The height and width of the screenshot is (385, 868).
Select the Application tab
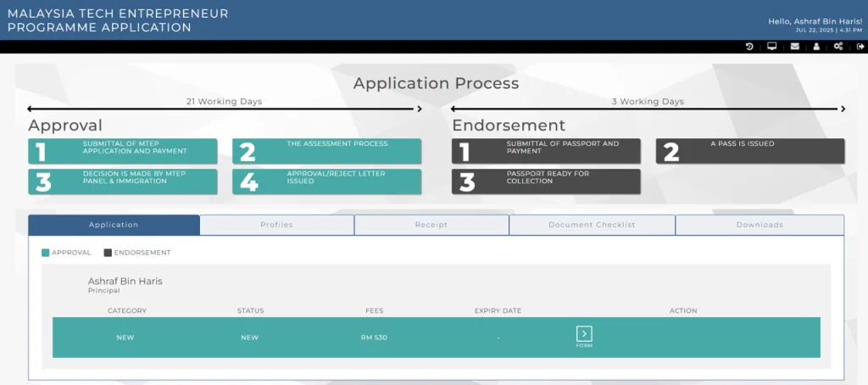coord(114,225)
